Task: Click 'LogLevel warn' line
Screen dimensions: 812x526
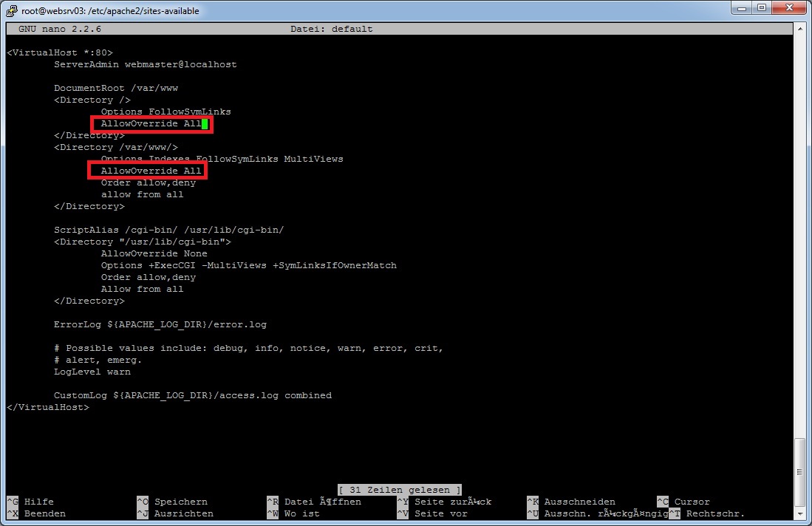Action: click(92, 372)
